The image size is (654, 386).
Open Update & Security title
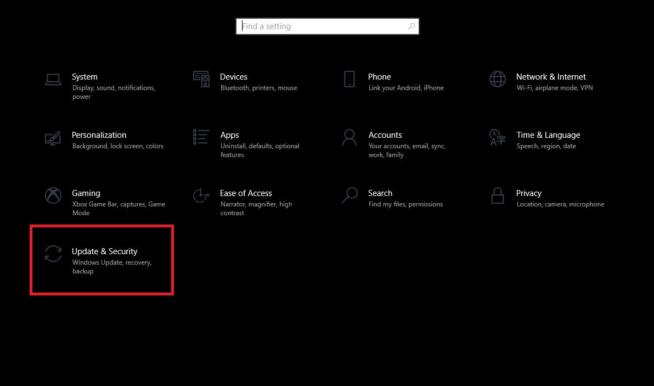click(x=104, y=251)
